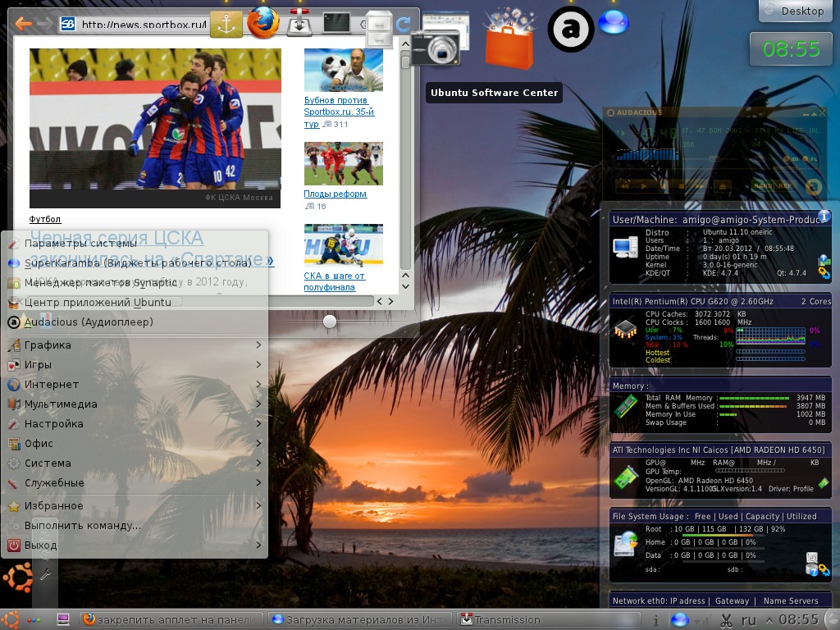Screen dimensions: 840x630
Task: Move the round slider knob below the browser
Action: 330,322
